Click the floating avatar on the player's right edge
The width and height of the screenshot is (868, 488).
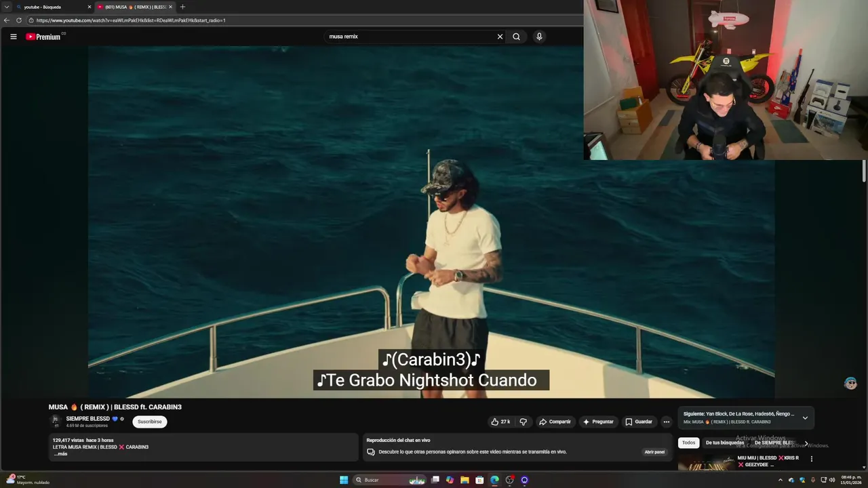tap(850, 383)
